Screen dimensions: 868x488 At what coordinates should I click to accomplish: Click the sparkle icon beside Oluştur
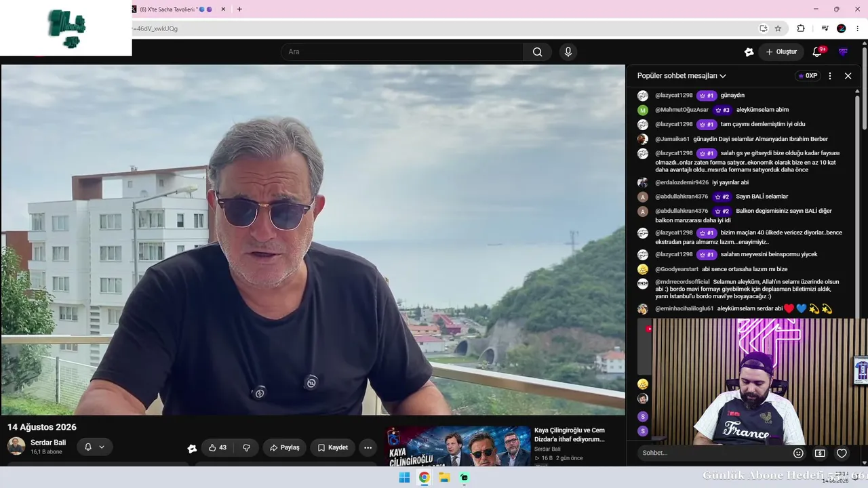(749, 52)
